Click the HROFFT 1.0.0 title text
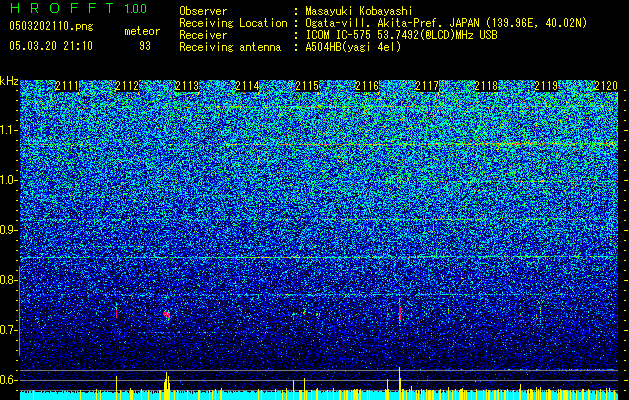629x400 pixels. tap(78, 8)
